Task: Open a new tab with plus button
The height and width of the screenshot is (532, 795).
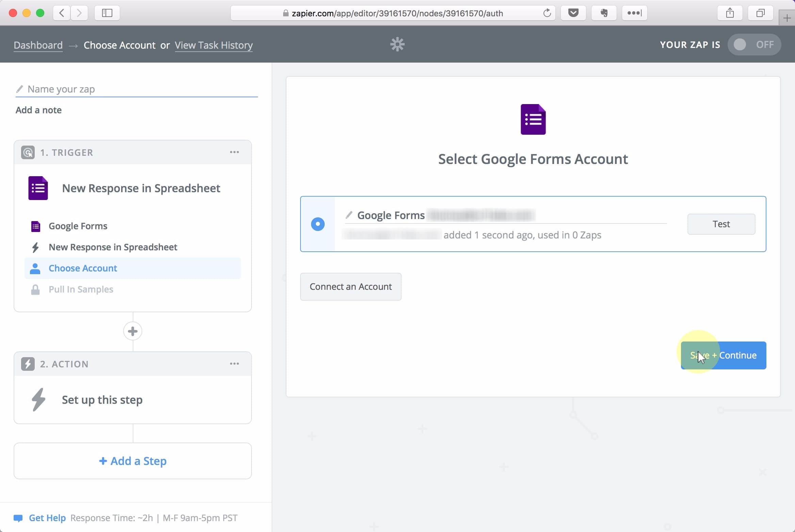Action: point(787,18)
